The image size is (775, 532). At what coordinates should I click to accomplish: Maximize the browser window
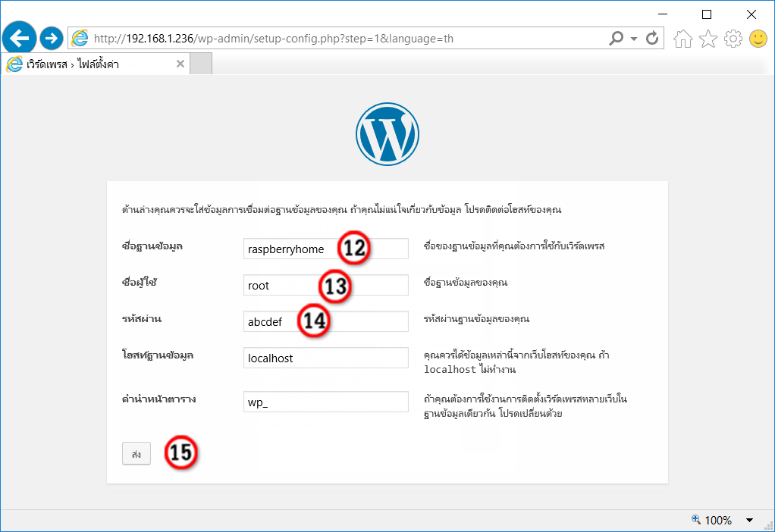[707, 14]
